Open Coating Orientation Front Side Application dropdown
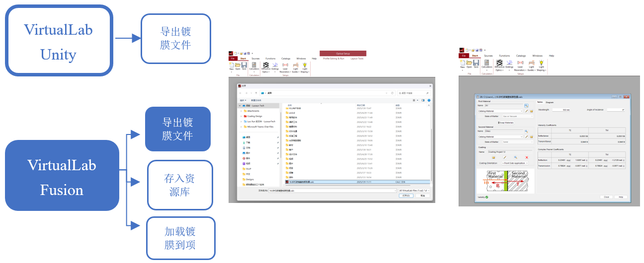The width and height of the screenshot is (644, 263). (x=515, y=163)
